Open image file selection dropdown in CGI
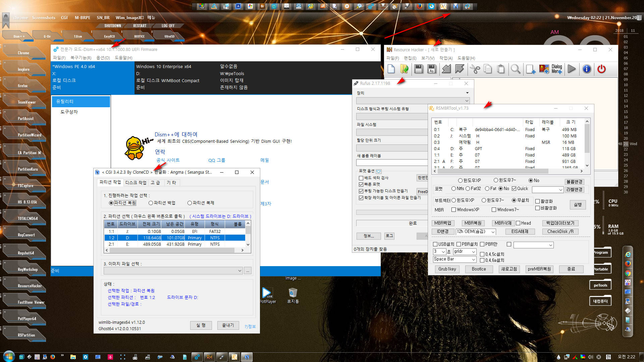The image size is (644, 362). point(173,271)
